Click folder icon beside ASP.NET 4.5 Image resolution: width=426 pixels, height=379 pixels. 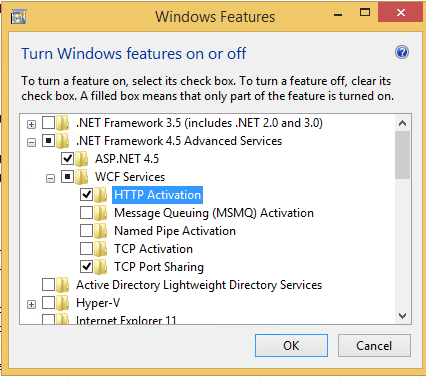click(x=82, y=159)
